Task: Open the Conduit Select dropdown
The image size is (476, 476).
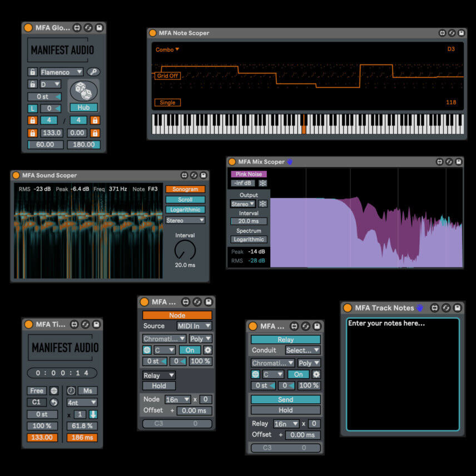Action: (x=303, y=350)
